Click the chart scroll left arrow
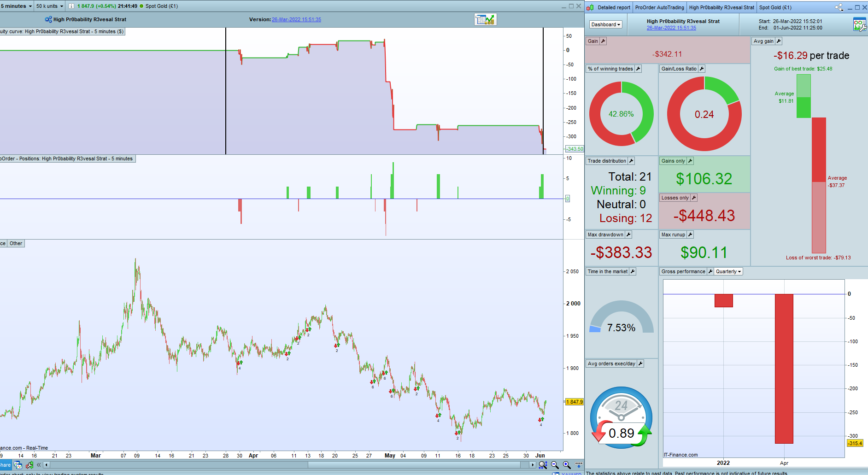Viewport: 868px width, 475px height. 47,465
